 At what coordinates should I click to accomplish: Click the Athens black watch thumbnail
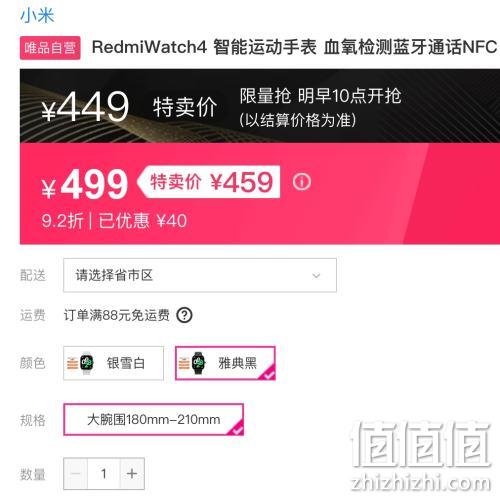tap(199, 363)
